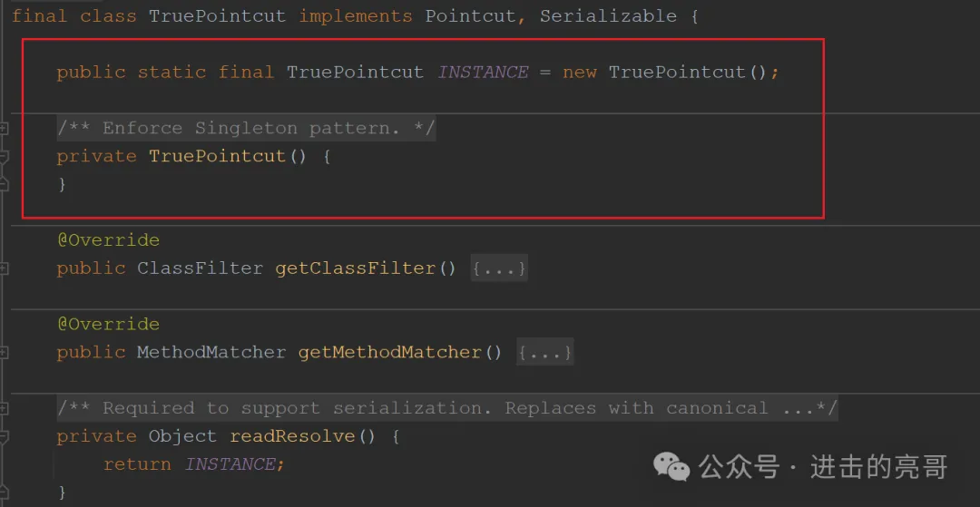The height and width of the screenshot is (507, 980).
Task: Expand the serialization comment gutter fold icon
Action: (x=4, y=408)
